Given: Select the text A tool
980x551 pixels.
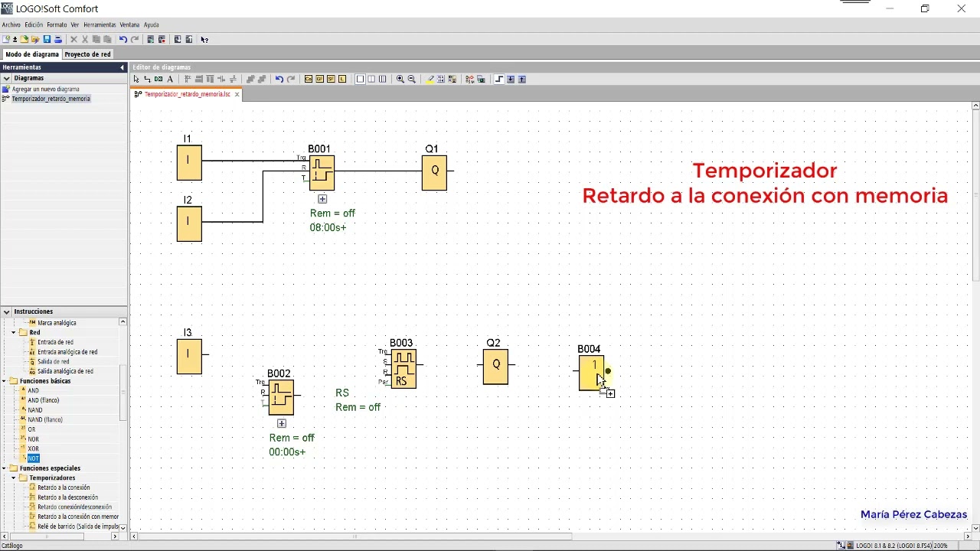Looking at the screenshot, I should [170, 79].
